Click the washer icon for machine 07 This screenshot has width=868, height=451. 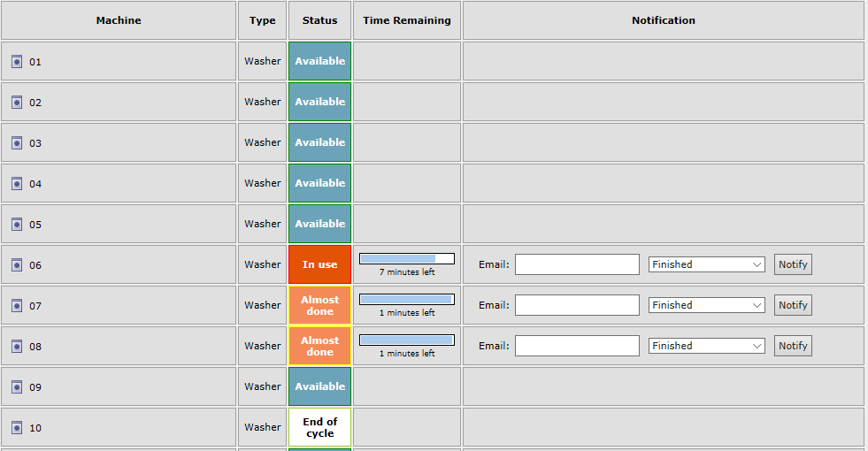click(x=17, y=306)
